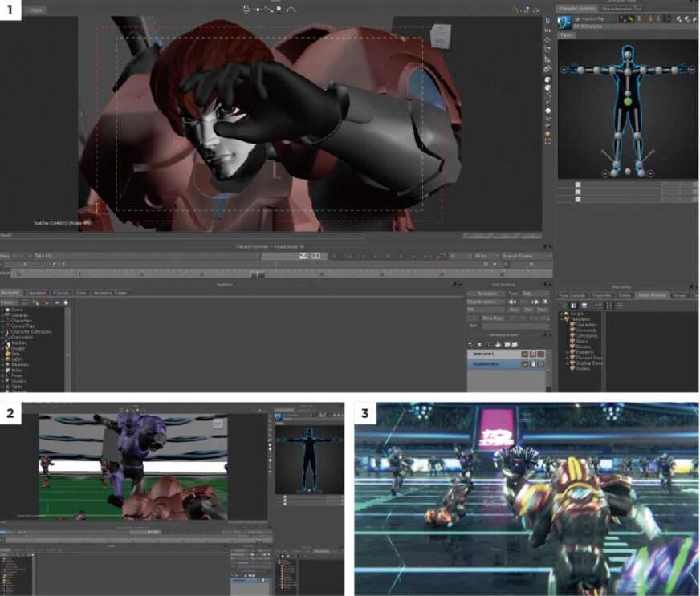Screen dimensions: 700x596
Task: Toggle second checkbox below character figure
Action: (x=578, y=192)
